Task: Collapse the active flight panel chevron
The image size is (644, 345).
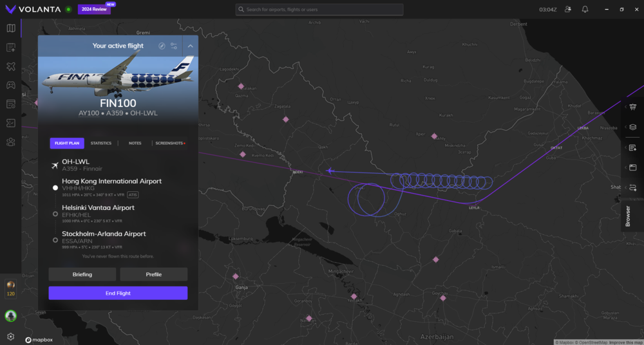Action: tap(191, 46)
